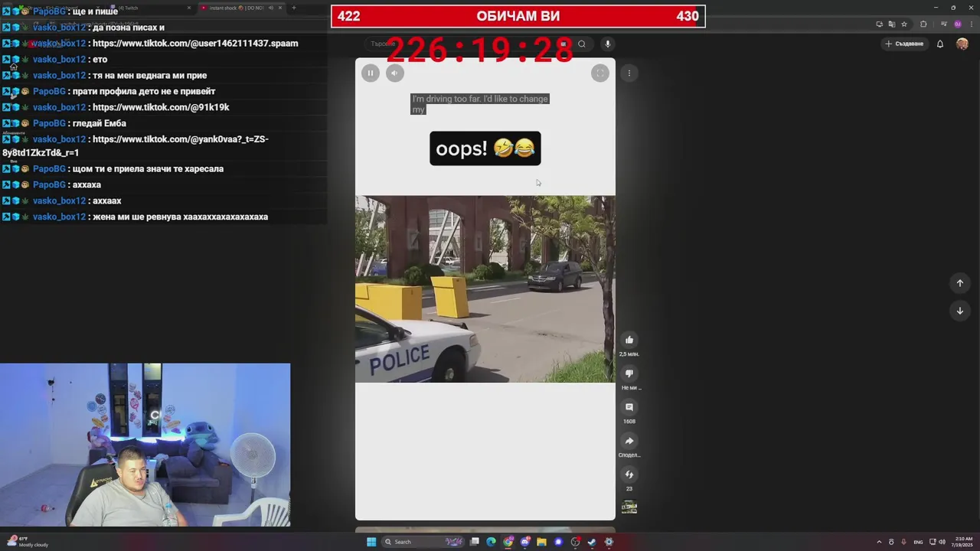Start voice search with microphone icon
The width and height of the screenshot is (980, 551).
[x=607, y=44]
